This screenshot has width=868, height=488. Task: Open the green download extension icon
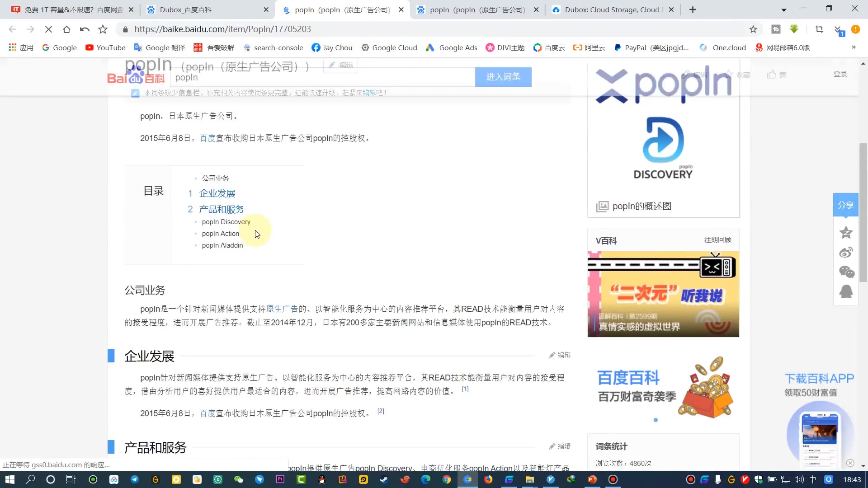pyautogui.click(x=794, y=29)
